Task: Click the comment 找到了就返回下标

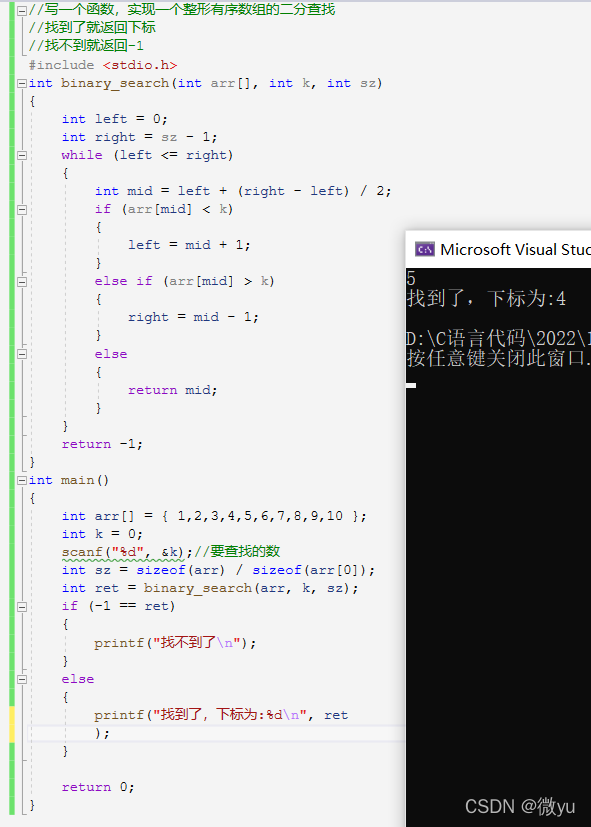Action: [92, 27]
